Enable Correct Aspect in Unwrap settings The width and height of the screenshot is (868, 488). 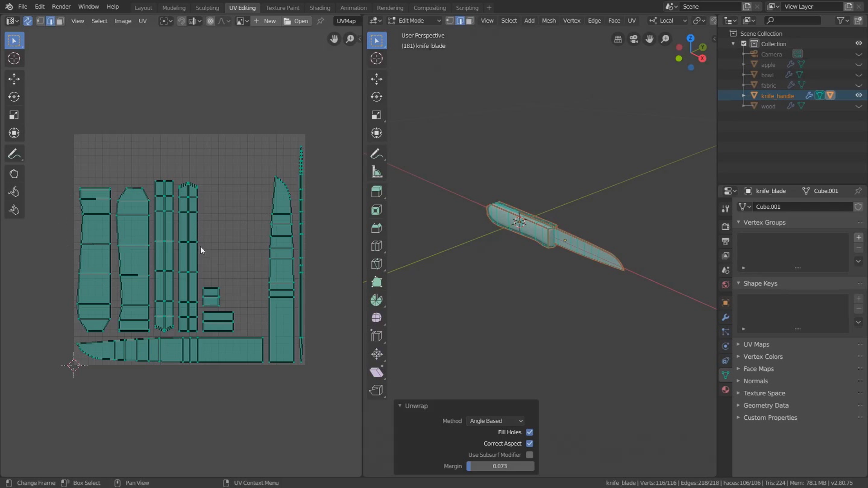point(529,443)
